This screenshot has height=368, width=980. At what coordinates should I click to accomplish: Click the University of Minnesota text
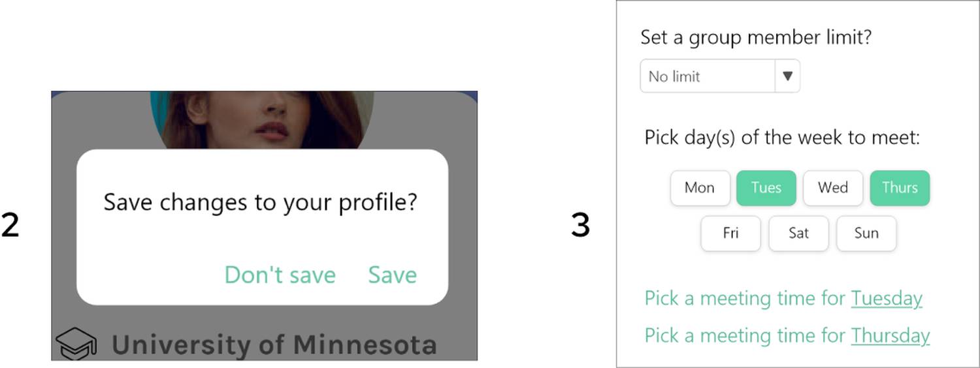274,345
